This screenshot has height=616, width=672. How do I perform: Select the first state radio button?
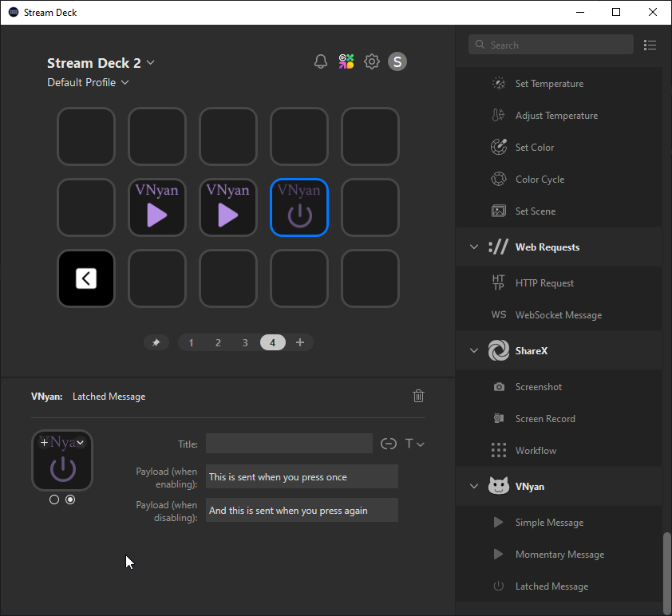[54, 500]
